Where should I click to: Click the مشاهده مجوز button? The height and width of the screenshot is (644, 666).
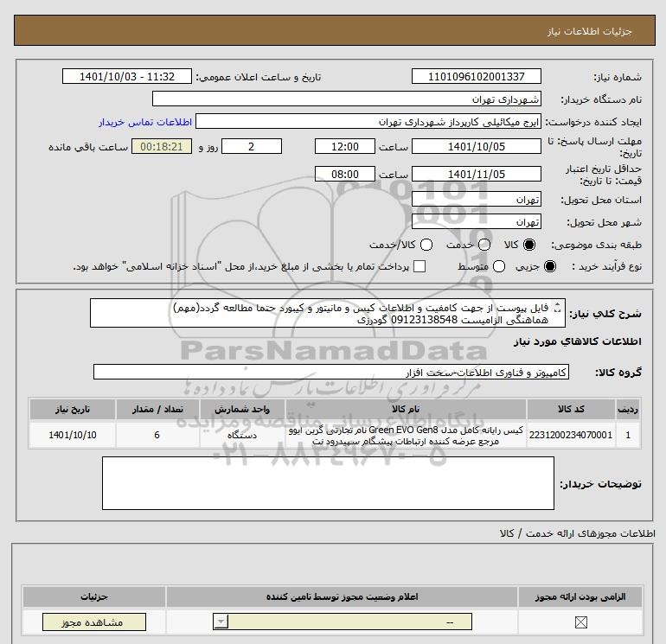(94, 622)
